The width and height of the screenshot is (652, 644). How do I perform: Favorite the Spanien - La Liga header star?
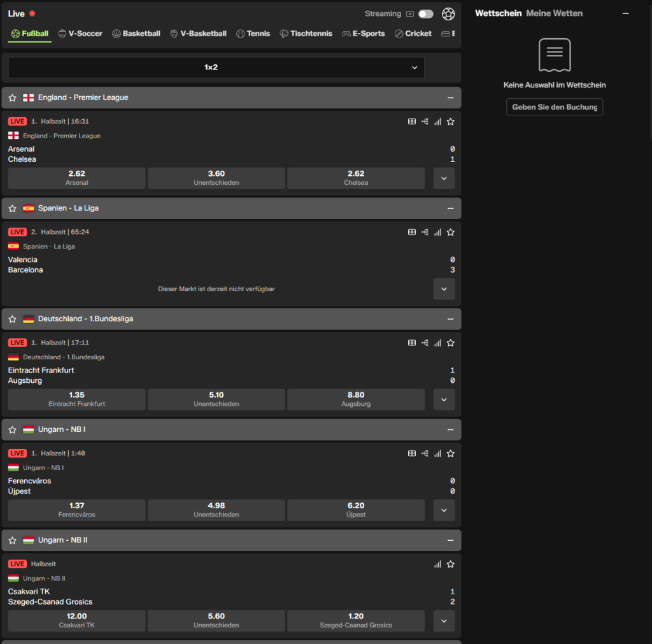(13, 208)
